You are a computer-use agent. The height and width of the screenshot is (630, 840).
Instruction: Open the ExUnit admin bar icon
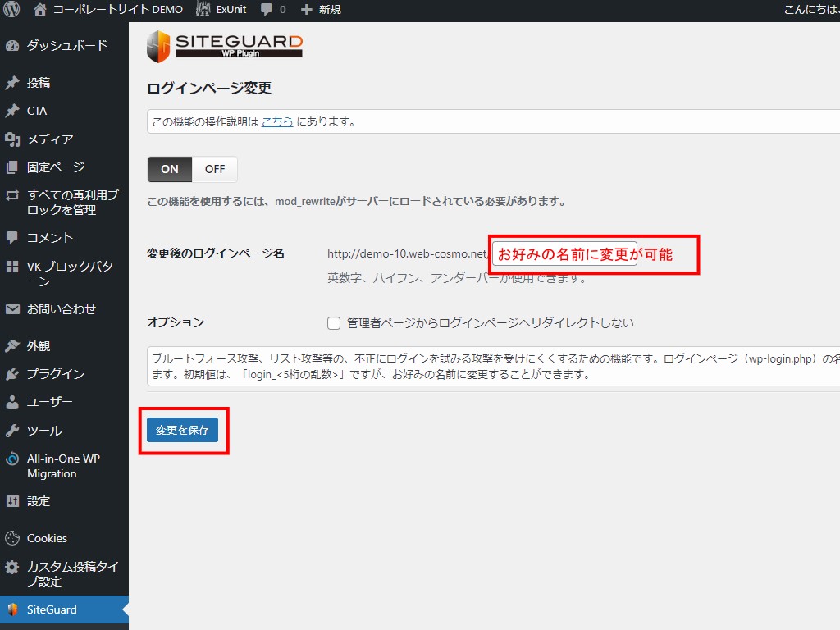click(203, 10)
